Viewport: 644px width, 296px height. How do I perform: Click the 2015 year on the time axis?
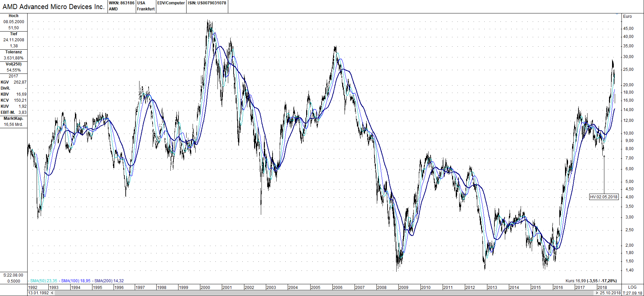click(x=536, y=288)
